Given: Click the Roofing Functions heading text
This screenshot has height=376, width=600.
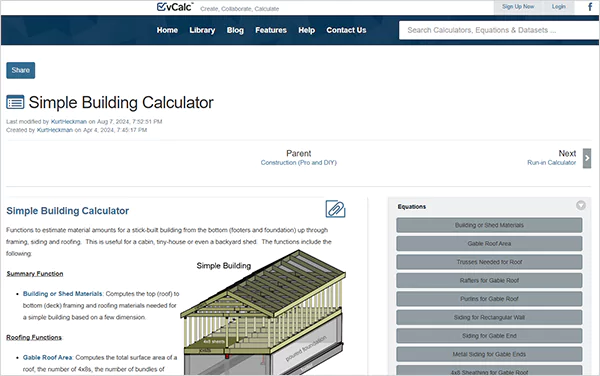Looking at the screenshot, I should pyautogui.click(x=34, y=337).
